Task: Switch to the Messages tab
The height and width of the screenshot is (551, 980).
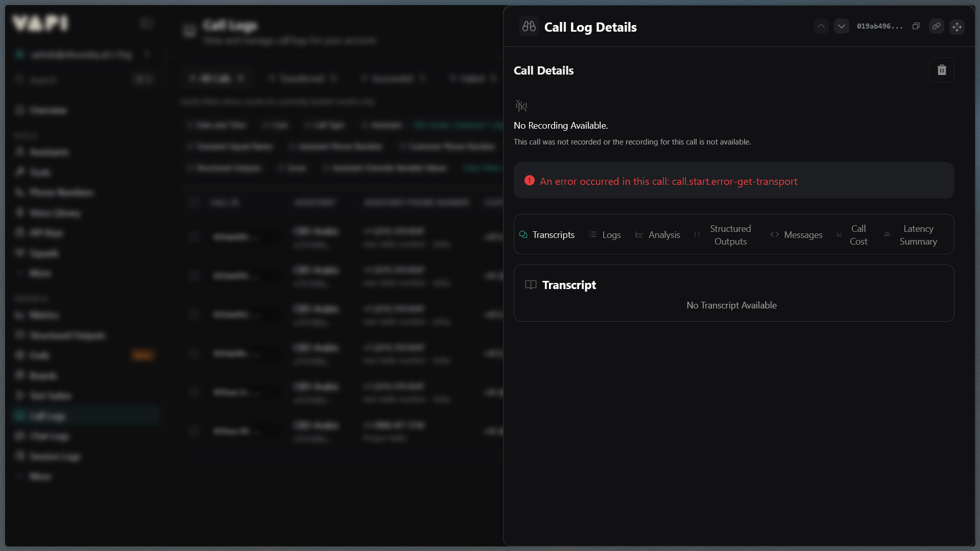Action: (797, 234)
